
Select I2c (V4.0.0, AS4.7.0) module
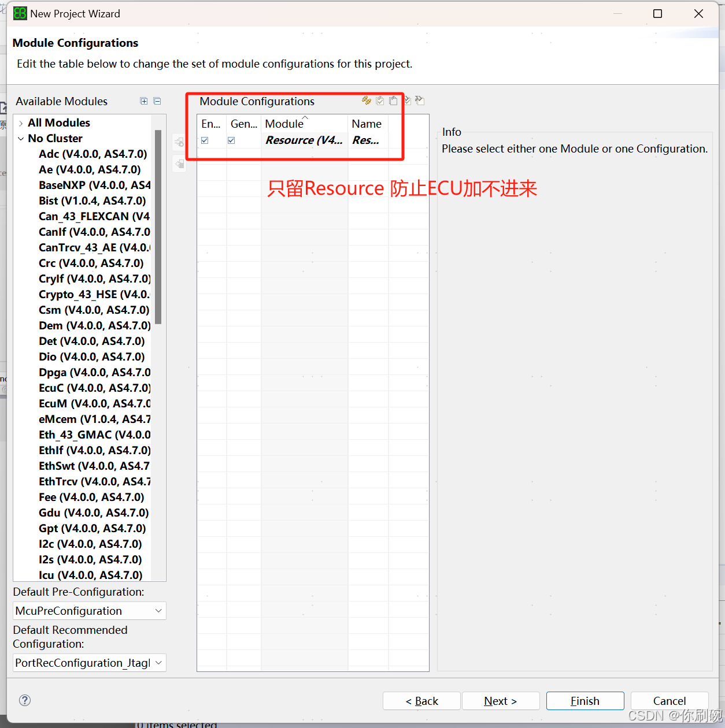[x=90, y=544]
